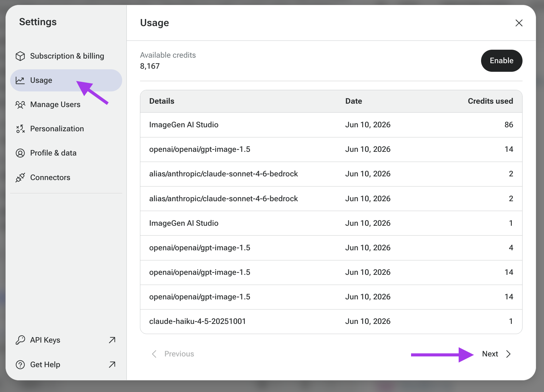Viewport: 544px width, 392px height.
Task: Click the Previous page chevron arrow
Action: [x=154, y=354]
